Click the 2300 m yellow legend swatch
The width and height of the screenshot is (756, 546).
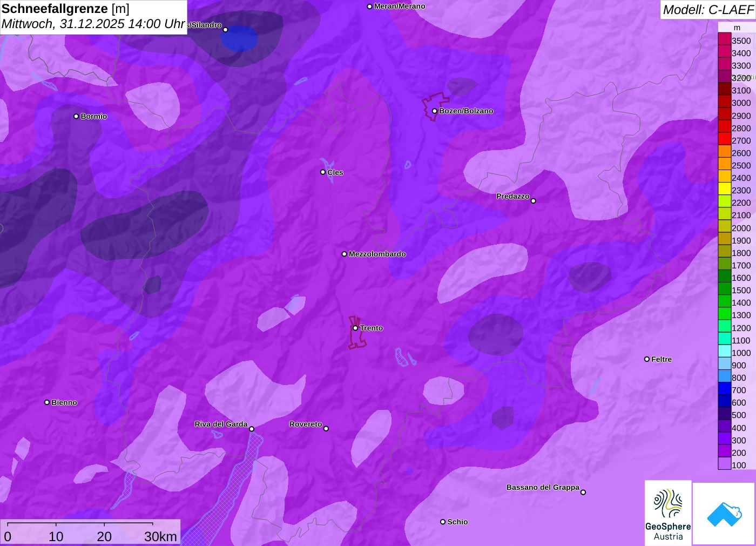[x=724, y=189]
